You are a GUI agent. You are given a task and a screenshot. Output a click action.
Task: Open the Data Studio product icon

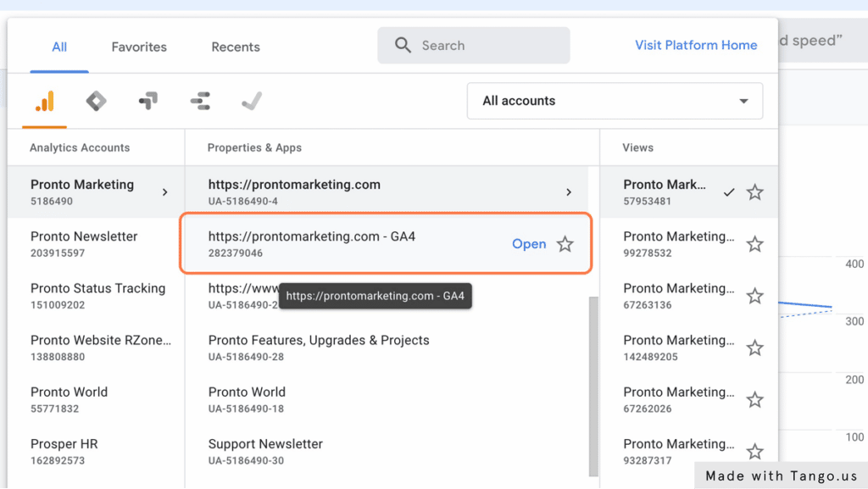point(200,101)
